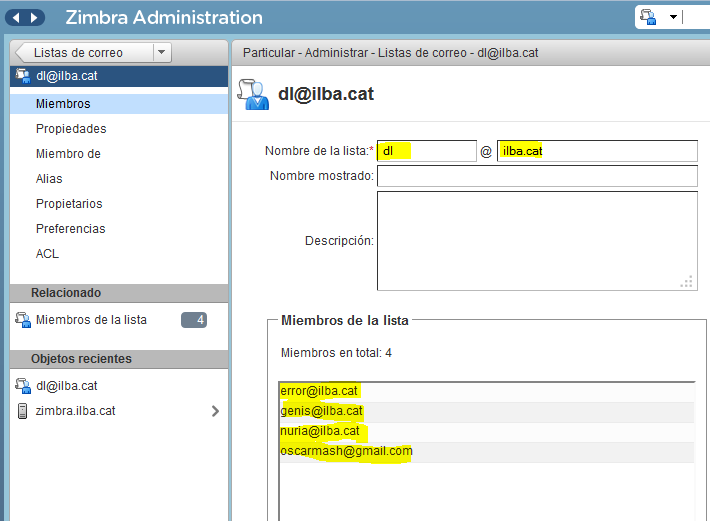Click the distribution list icon beside dl@ilba.cat header
Image resolution: width=710 pixels, height=521 pixels.
[x=23, y=76]
